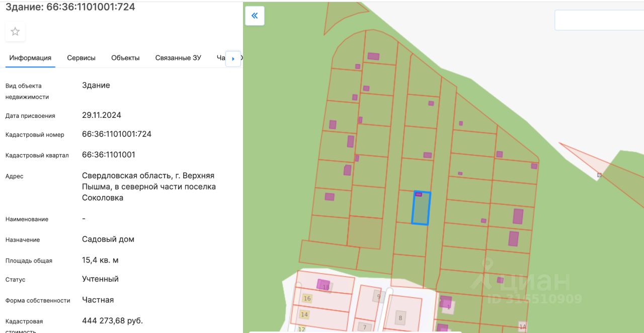644x333 pixels.
Task: Click cadastral value 444 273,68 руб.
Action: click(113, 320)
